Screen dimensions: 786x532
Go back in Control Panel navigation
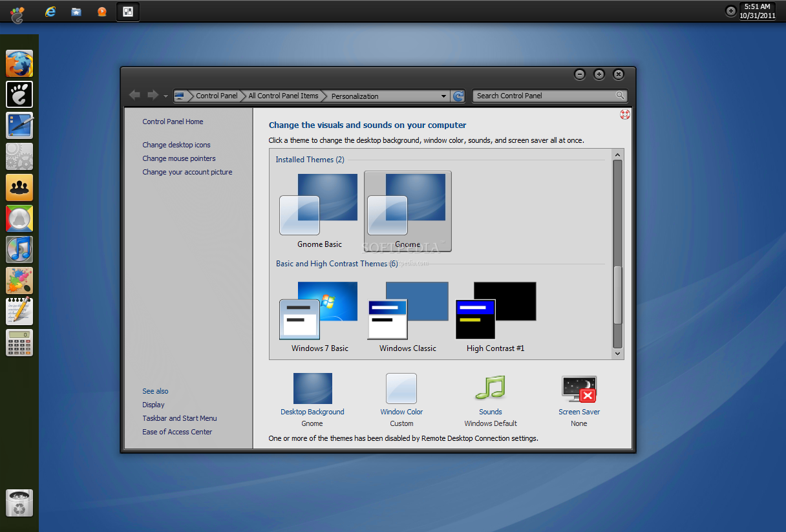135,96
